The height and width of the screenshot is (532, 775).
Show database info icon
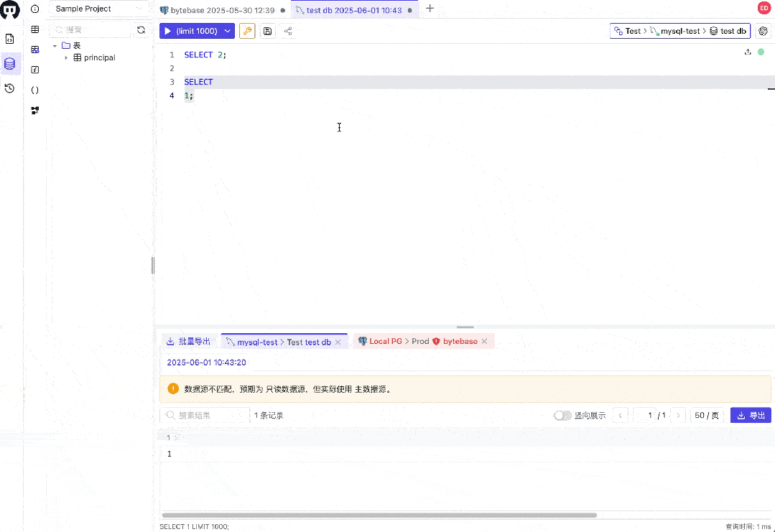coord(34,9)
